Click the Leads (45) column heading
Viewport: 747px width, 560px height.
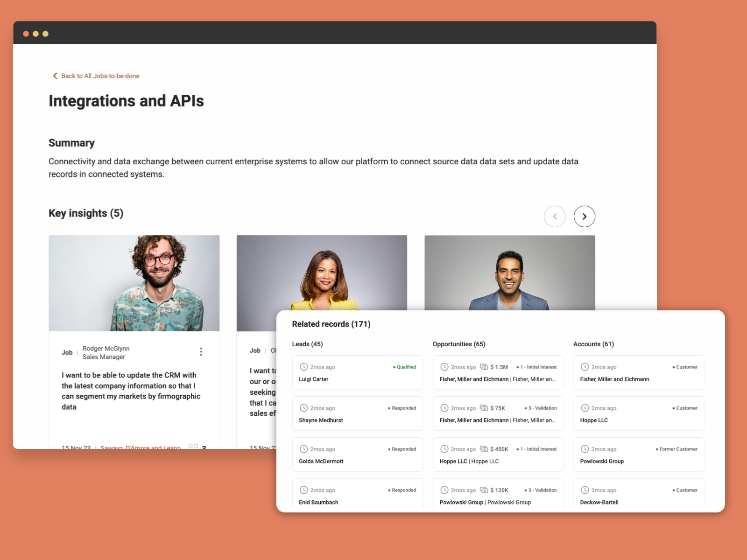(307, 344)
